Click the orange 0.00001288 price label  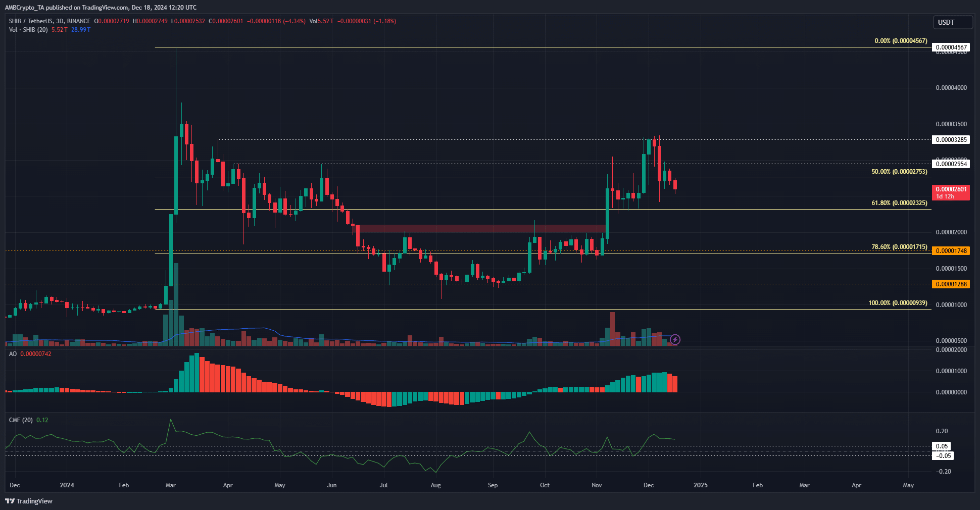tap(951, 284)
